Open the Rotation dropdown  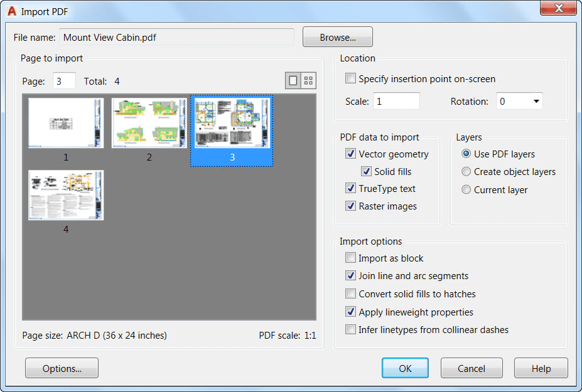(x=519, y=101)
